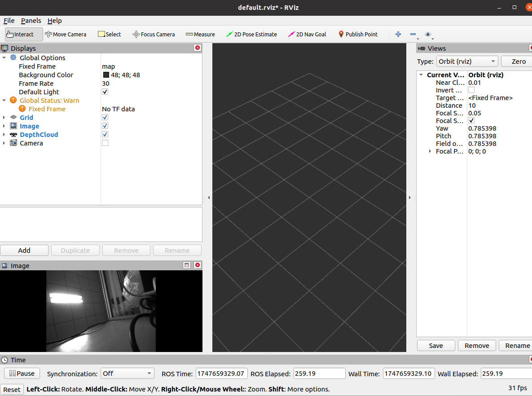Collapse left dock with arrow handle
532x396 pixels.
tap(209, 198)
